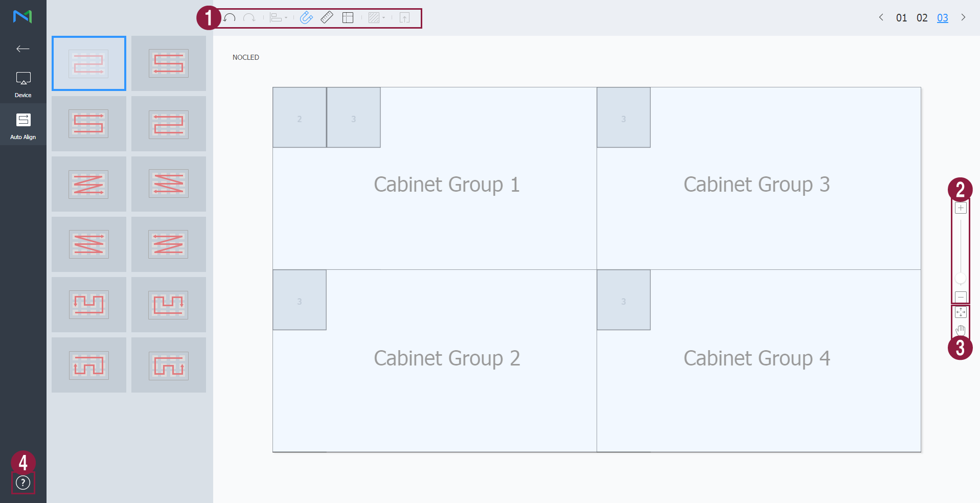Click the fit-to-screen arrows icon
Image resolution: width=980 pixels, height=503 pixels.
tap(961, 312)
